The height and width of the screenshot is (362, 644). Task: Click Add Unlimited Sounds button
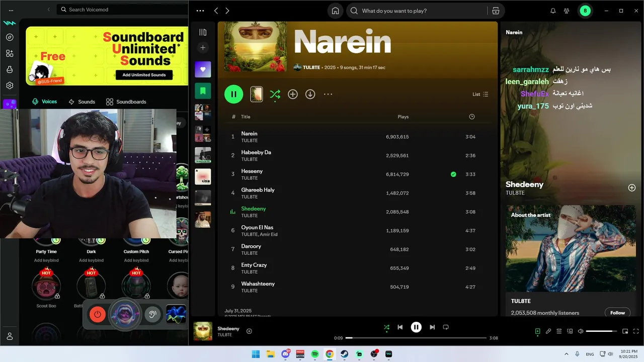(x=144, y=75)
